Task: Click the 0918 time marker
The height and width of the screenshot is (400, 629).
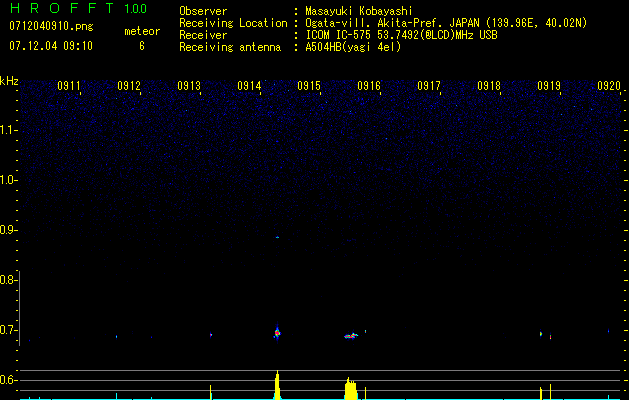Action: (489, 86)
